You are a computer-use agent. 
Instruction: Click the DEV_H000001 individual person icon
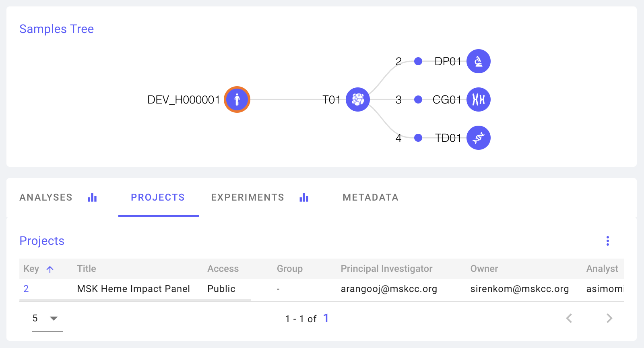(237, 99)
